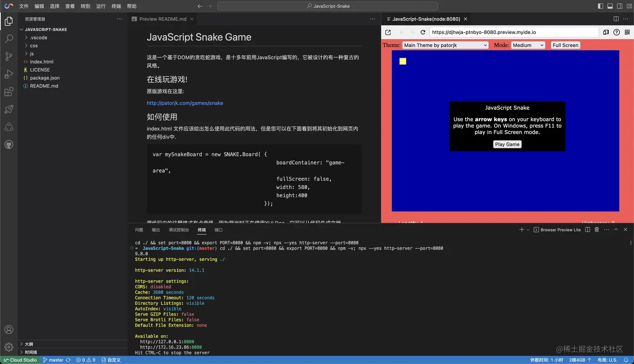Open more actions in the terminal panel

(606, 230)
